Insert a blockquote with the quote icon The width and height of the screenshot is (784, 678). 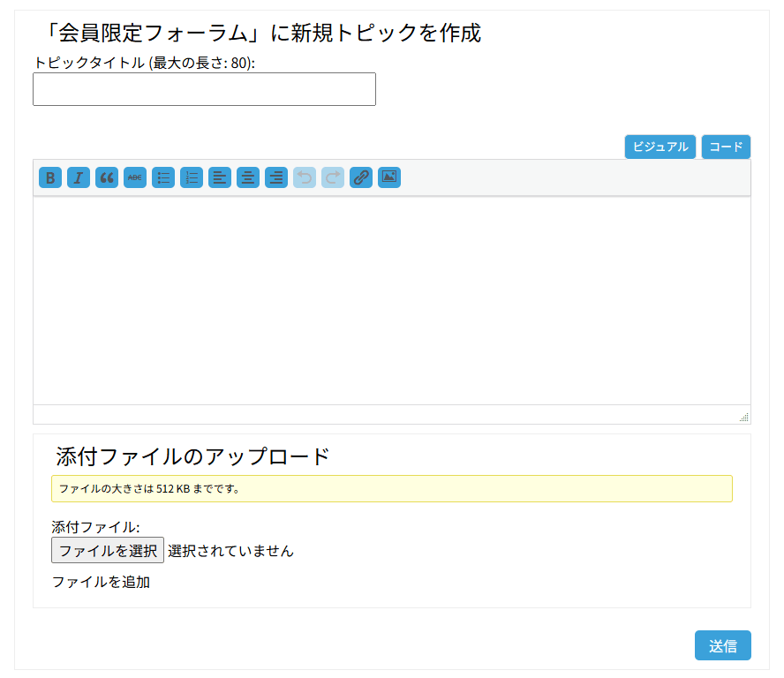pos(107,177)
